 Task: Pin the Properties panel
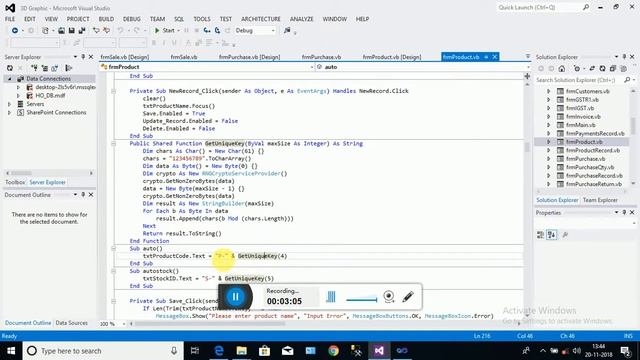pyautogui.click(x=624, y=213)
